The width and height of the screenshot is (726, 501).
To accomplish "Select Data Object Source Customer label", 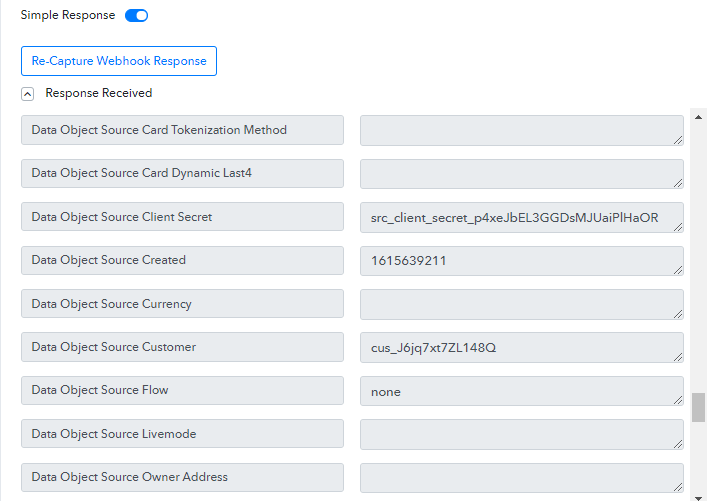I will pyautogui.click(x=182, y=347).
